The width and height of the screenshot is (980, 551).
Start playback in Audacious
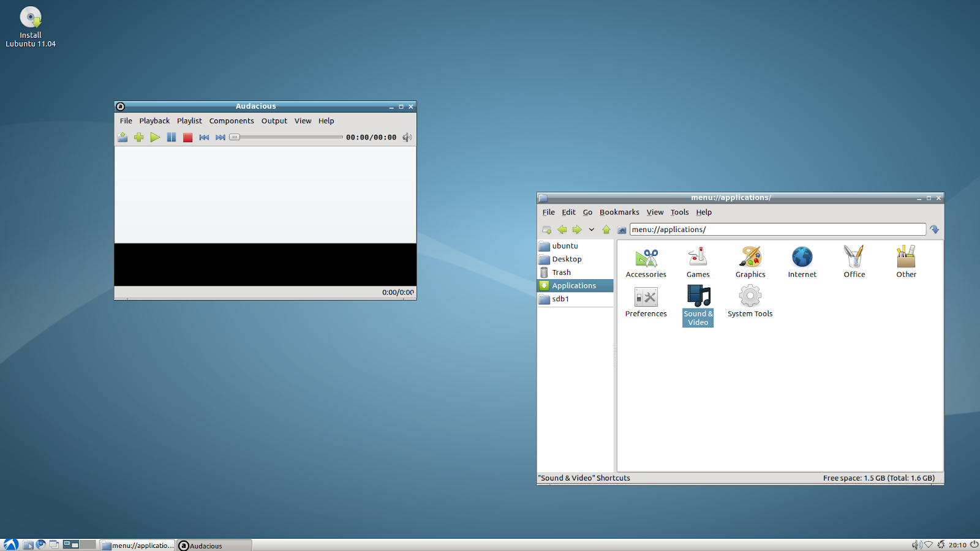tap(155, 137)
